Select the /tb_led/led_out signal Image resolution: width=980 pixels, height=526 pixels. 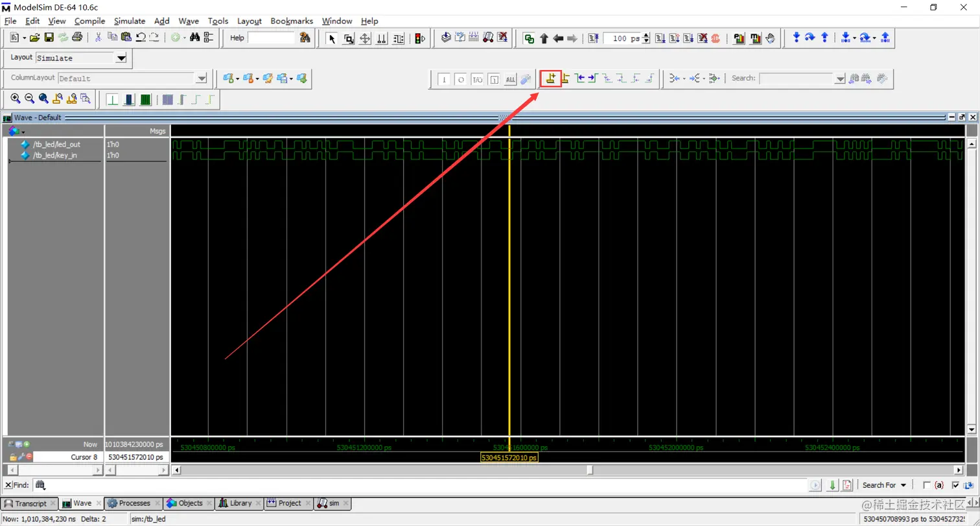coord(56,144)
